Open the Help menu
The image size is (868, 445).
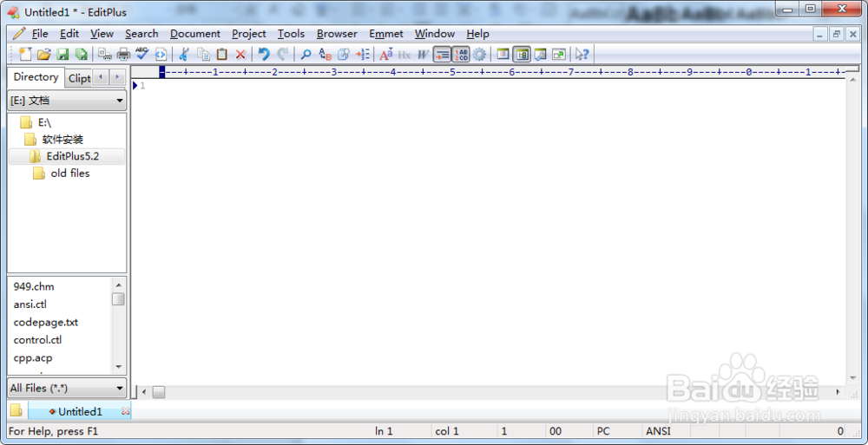(477, 34)
